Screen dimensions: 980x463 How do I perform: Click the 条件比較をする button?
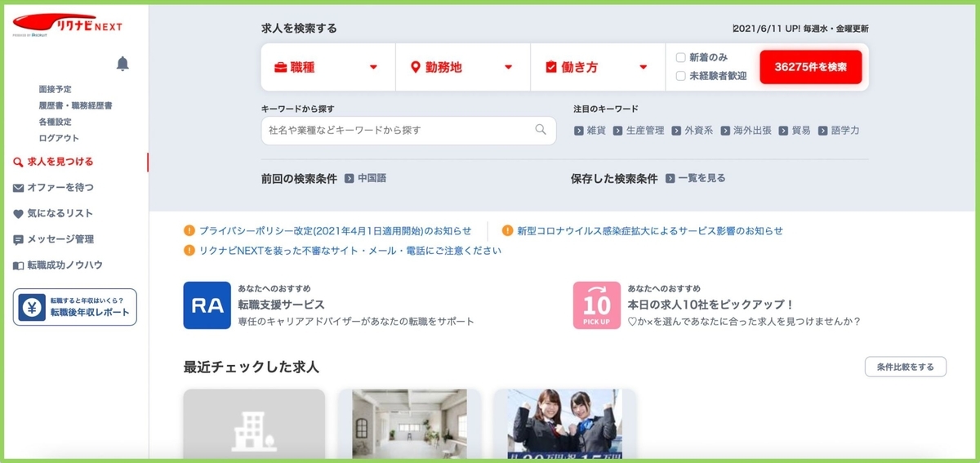(905, 367)
